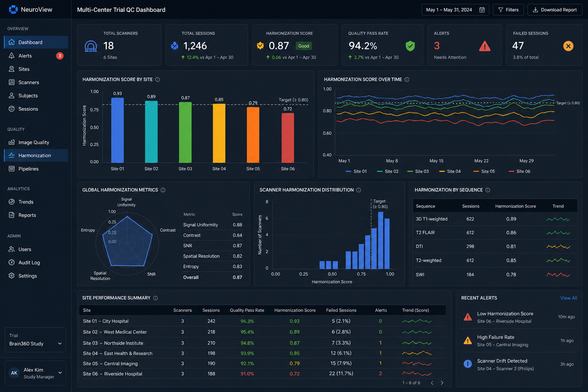Open the Filters menu
Viewport: 588px width, 392px height.
click(x=508, y=10)
